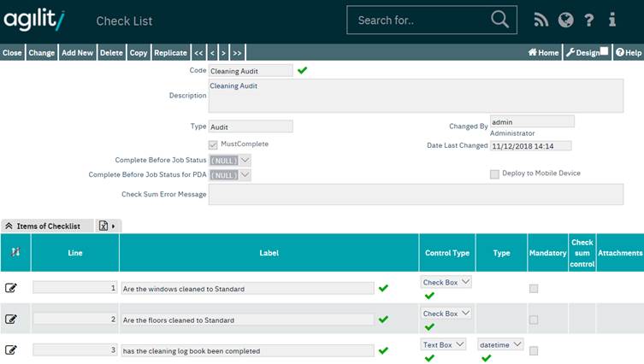Click the search magnifier icon

(x=499, y=21)
